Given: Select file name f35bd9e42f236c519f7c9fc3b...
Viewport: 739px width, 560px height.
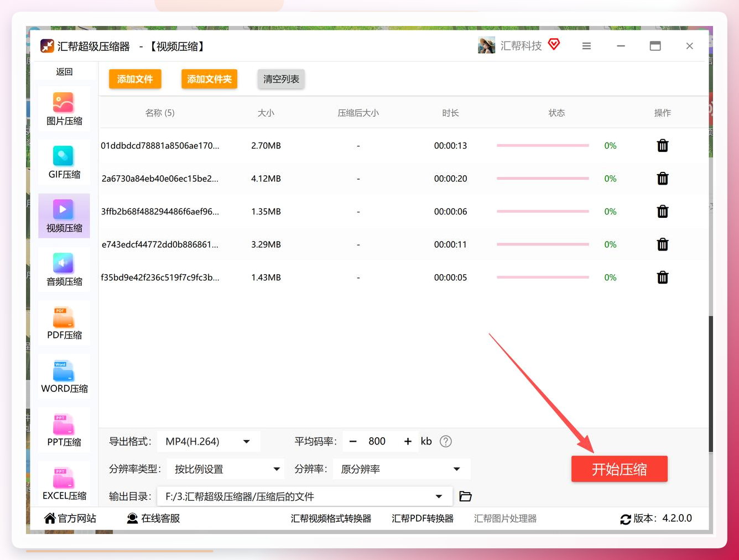Looking at the screenshot, I should pos(160,278).
